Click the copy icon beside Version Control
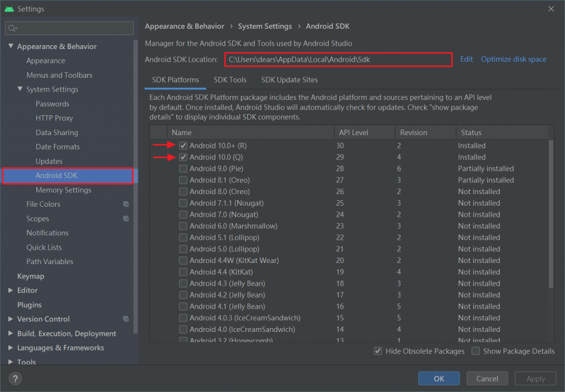Viewport: 565px width, 392px height. (126, 319)
